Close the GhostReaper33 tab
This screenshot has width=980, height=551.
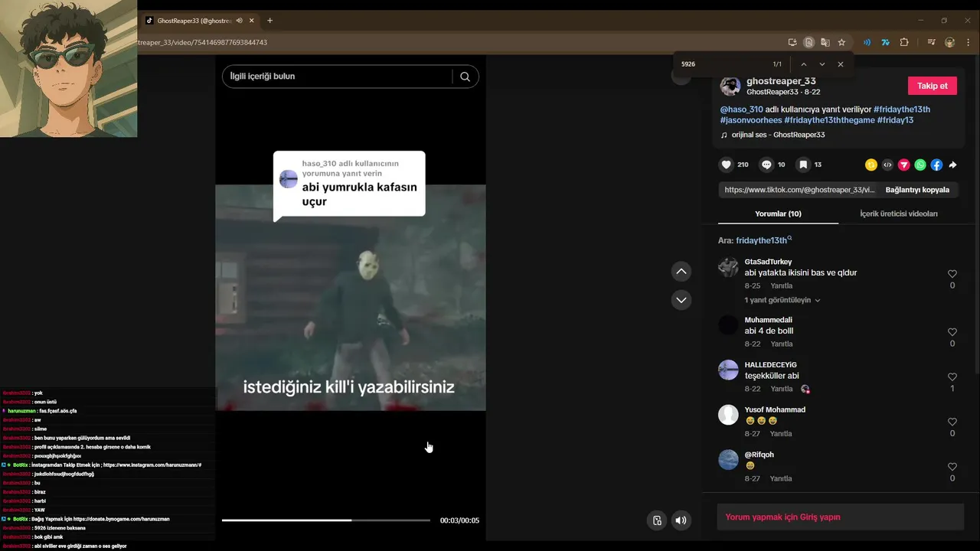click(x=252, y=21)
